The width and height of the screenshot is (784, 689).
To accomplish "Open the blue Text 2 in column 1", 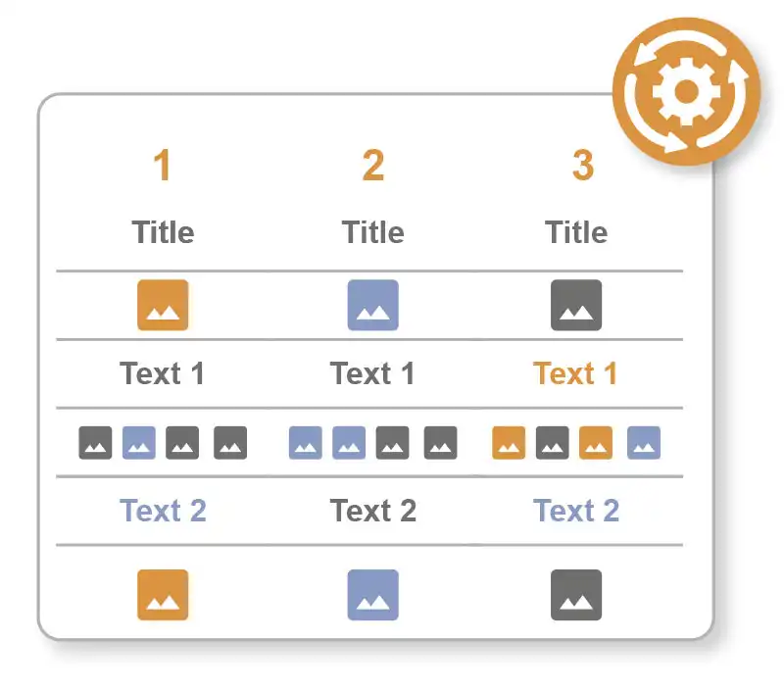I will (x=163, y=511).
